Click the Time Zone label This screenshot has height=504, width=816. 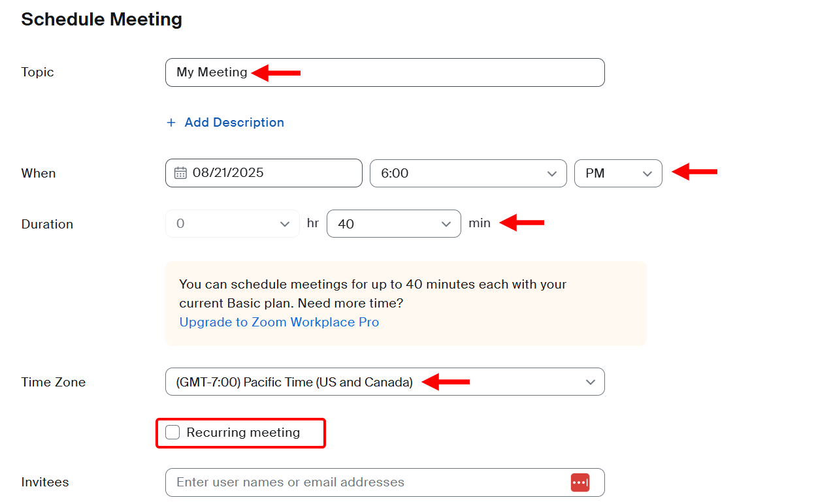tap(53, 382)
